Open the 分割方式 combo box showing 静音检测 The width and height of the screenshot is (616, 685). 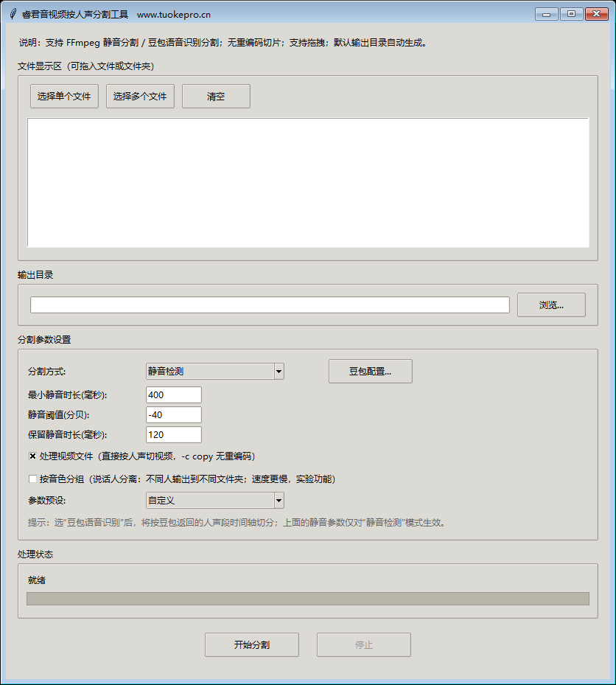[x=215, y=372]
